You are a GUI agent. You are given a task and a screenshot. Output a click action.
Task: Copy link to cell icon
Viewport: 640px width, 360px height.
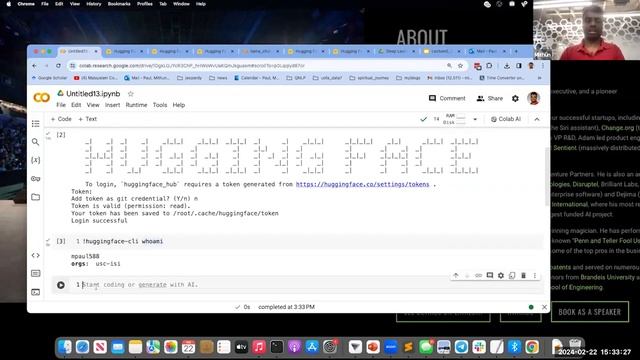coord(478,276)
